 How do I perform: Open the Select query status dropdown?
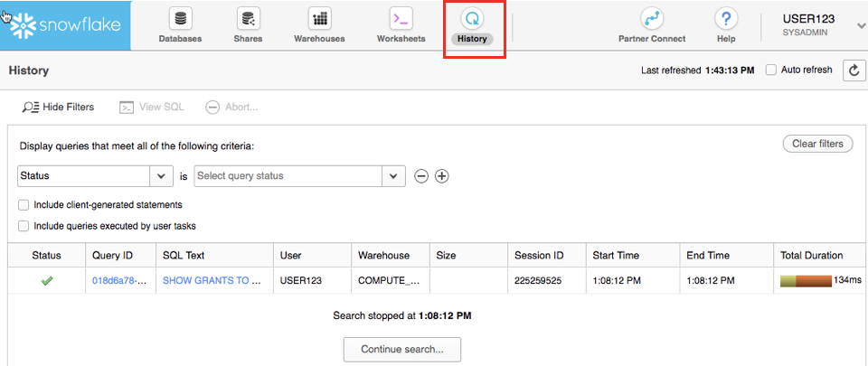tap(393, 176)
